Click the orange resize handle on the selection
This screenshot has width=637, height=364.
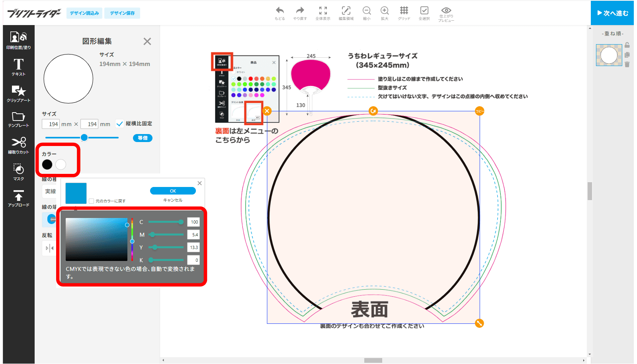coord(479,323)
